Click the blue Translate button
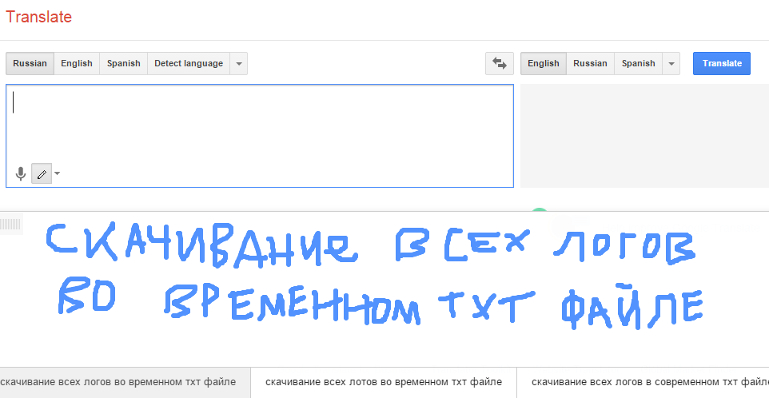 722,63
